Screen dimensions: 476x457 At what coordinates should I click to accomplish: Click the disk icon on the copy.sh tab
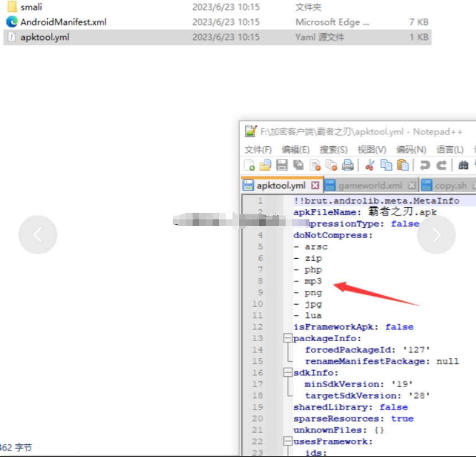(427, 186)
